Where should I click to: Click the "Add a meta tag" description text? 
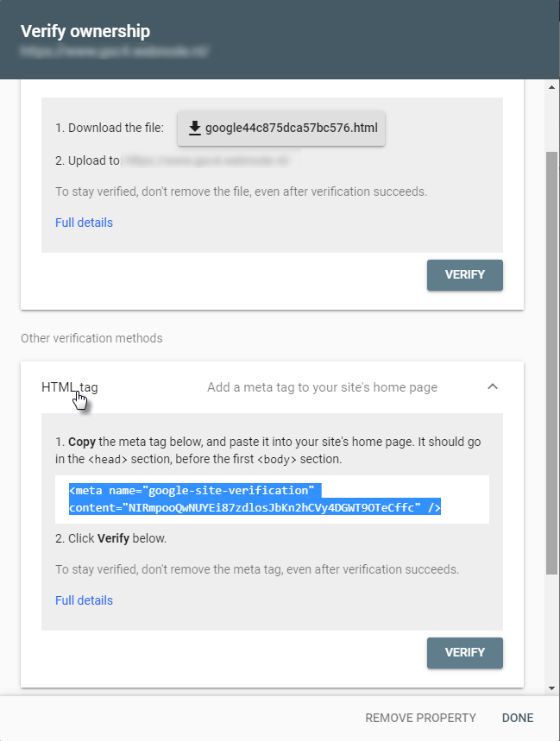pos(322,387)
